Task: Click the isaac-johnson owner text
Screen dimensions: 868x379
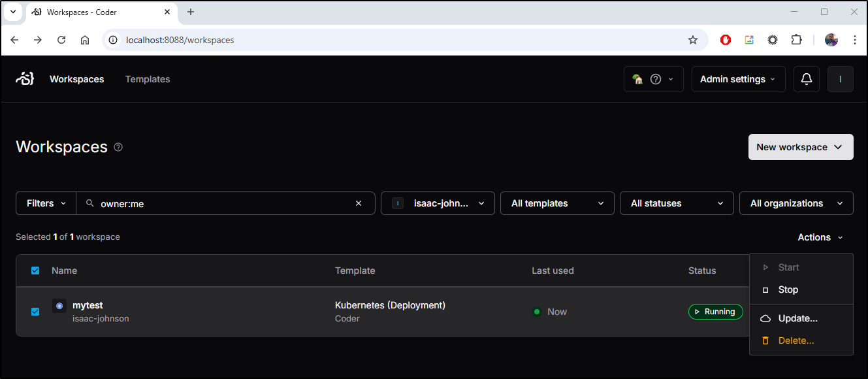Action: (101, 318)
